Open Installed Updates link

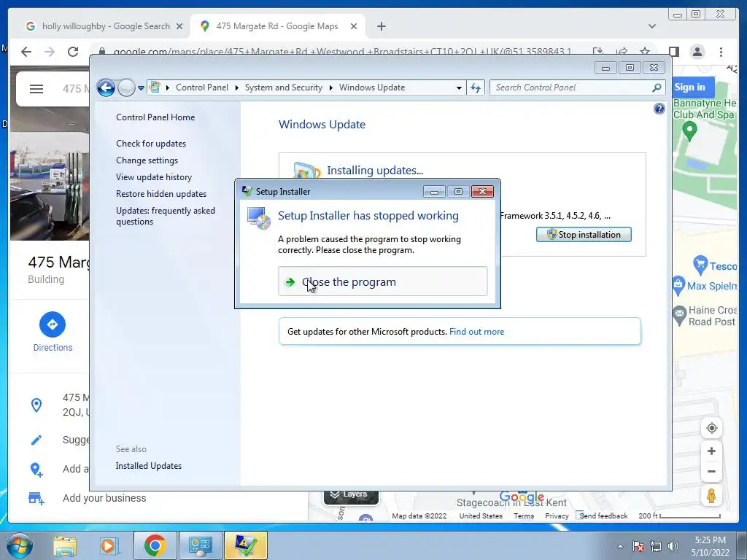pyautogui.click(x=149, y=466)
